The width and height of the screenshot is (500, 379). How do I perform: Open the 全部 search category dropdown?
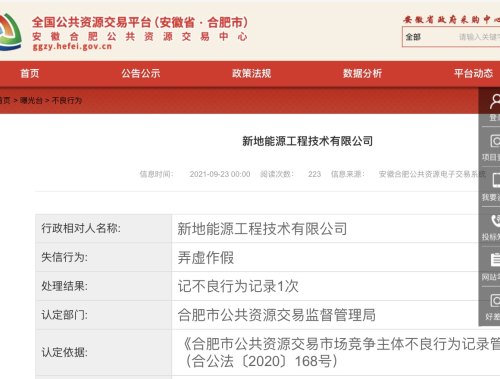413,37
